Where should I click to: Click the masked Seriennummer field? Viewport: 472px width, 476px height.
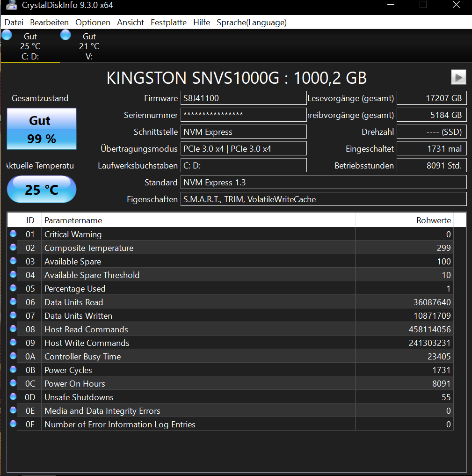click(x=243, y=115)
